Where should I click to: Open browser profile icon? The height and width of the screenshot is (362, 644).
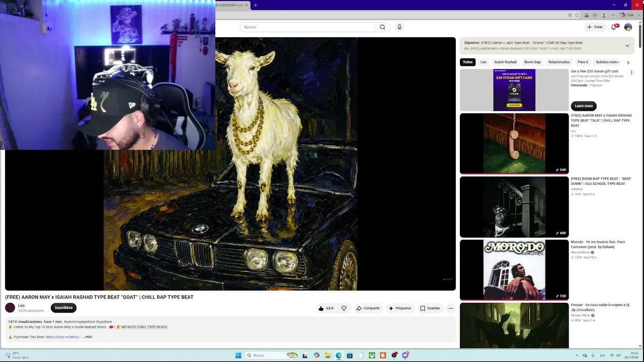604,15
